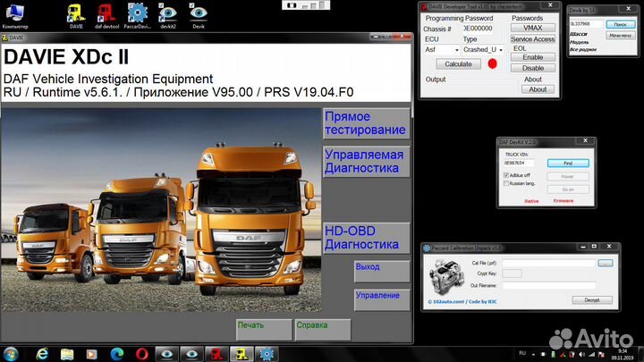This screenshot has width=644, height=362.
Task: Open the Компьютер desktop icon
Action: pyautogui.click(x=15, y=16)
